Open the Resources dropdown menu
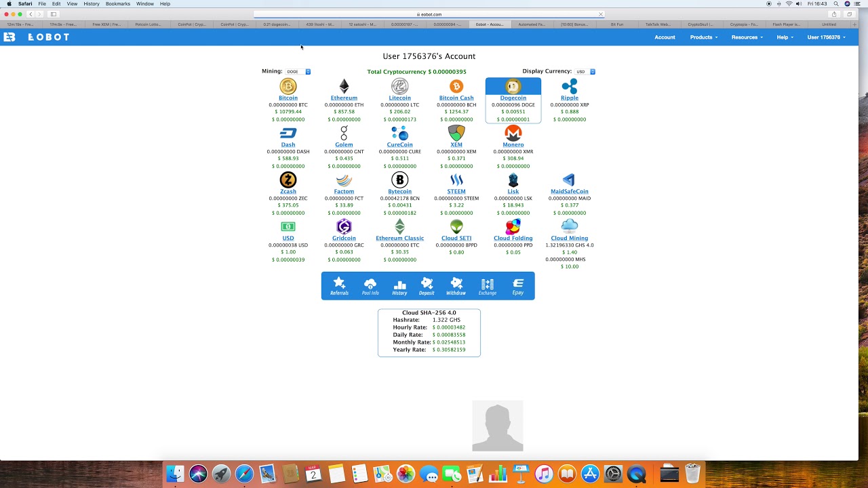Image resolution: width=868 pixels, height=488 pixels. pyautogui.click(x=747, y=37)
